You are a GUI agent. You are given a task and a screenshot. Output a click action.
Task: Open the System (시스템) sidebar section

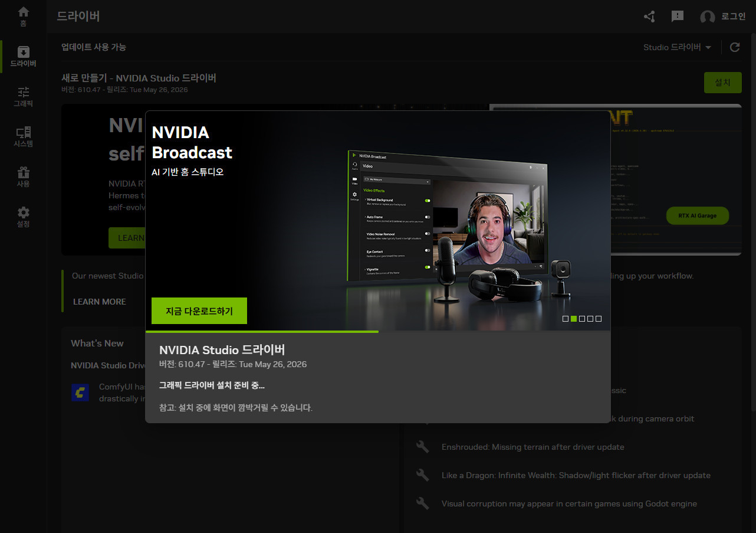point(23,137)
